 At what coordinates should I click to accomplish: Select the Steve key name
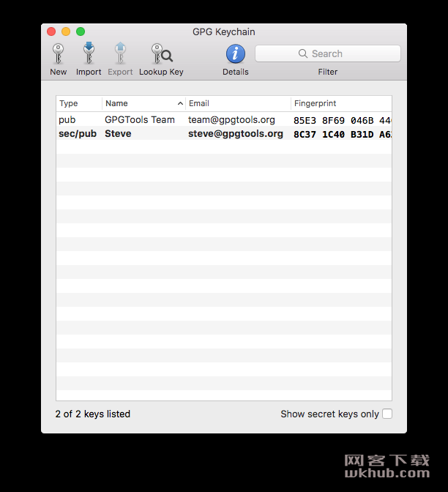(118, 134)
